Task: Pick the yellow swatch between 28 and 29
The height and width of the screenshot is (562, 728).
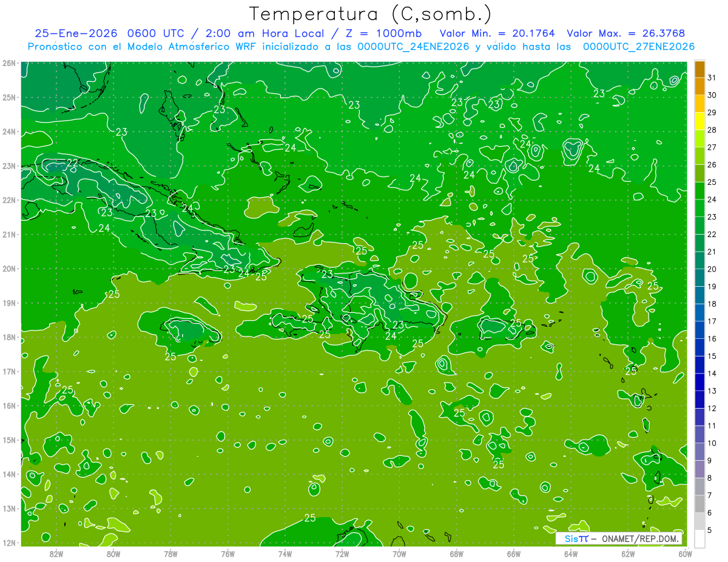Action: coord(699,121)
